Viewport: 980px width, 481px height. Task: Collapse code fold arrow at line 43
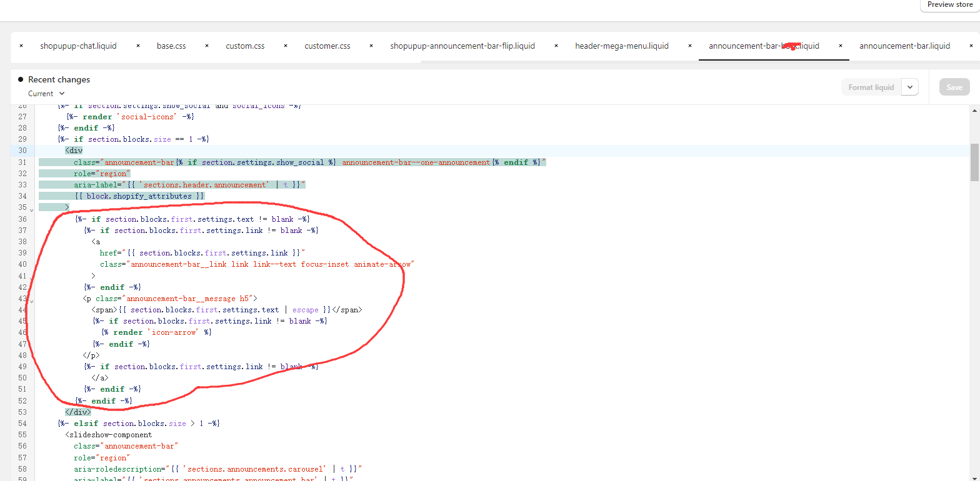[31, 300]
